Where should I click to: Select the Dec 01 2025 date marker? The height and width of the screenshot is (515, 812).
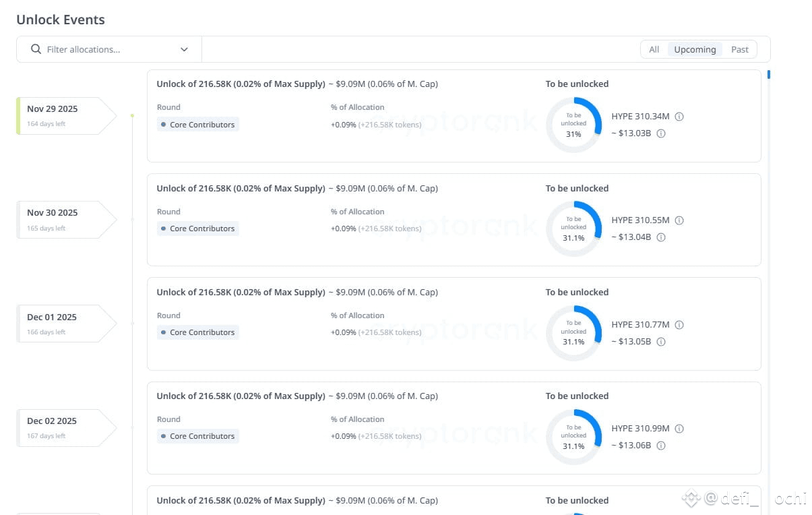[66, 324]
